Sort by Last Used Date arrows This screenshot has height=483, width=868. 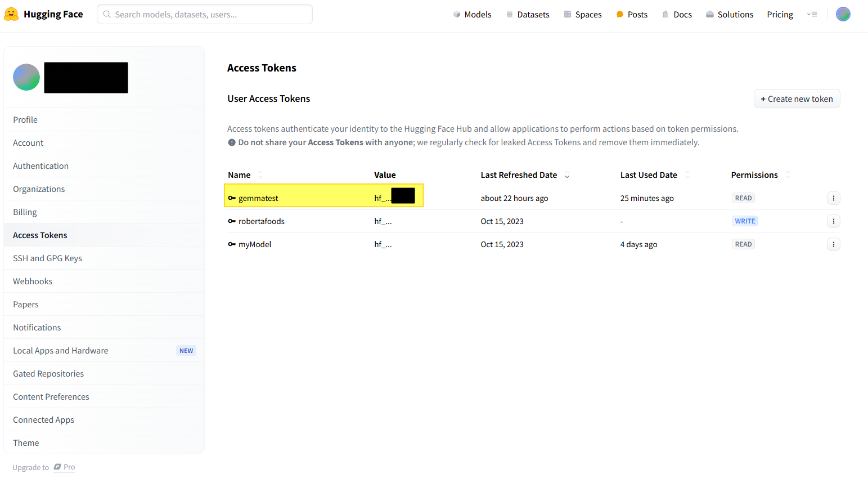click(687, 175)
